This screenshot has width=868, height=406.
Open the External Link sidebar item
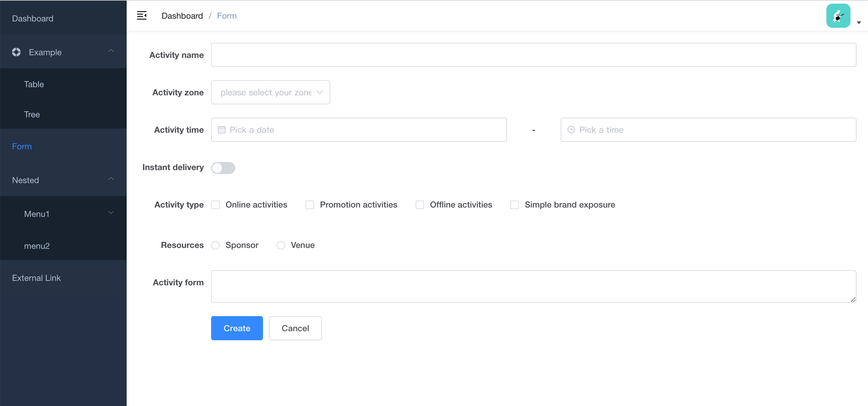(36, 278)
